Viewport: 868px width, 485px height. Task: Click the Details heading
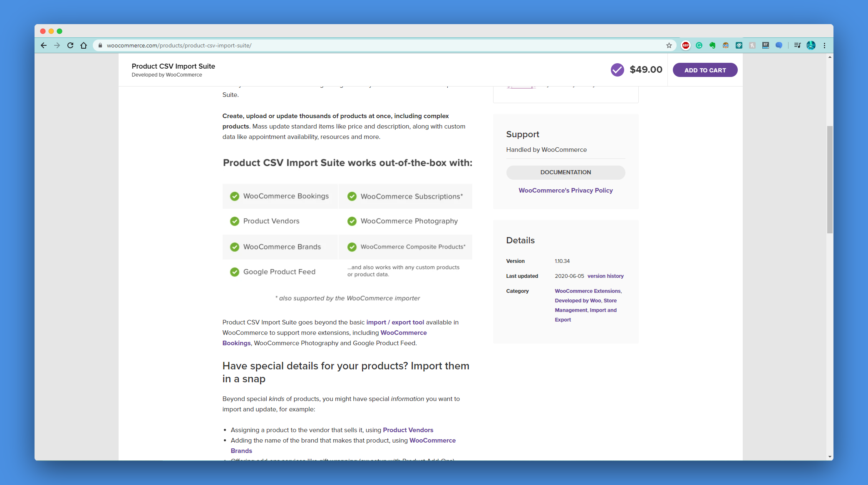[520, 240]
